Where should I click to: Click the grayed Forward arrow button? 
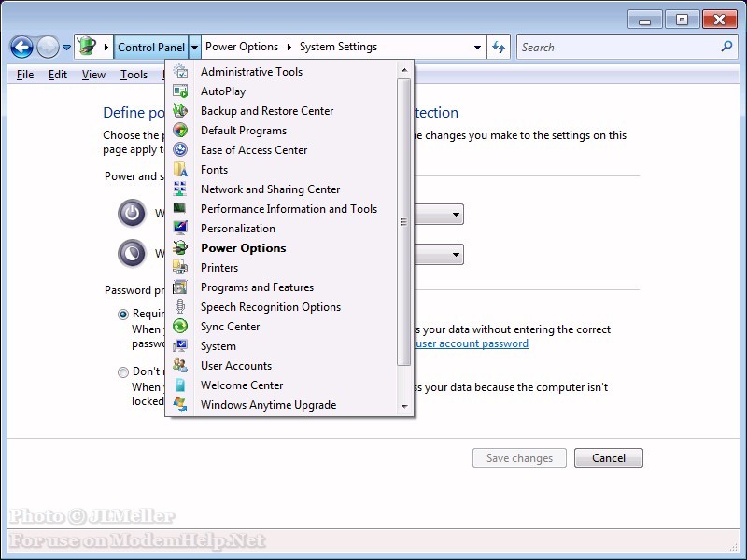pos(48,48)
